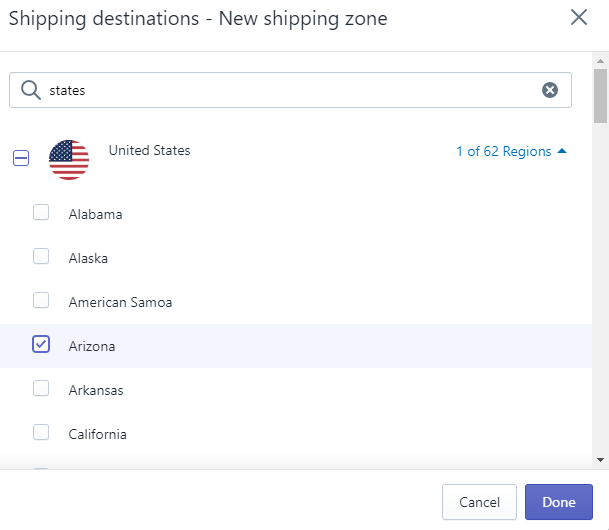Tick the California checkbox
This screenshot has width=609, height=530.
[41, 432]
